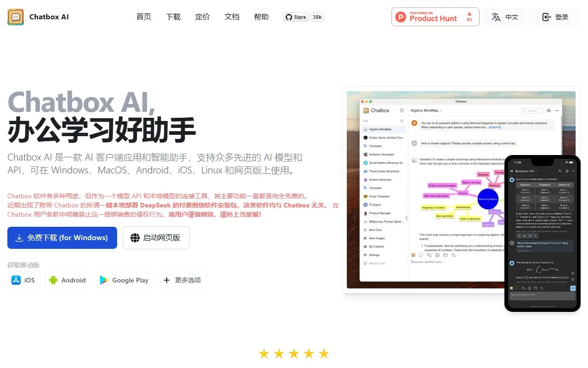The image size is (588, 368).
Task: Click 登录 to sign in
Action: (x=554, y=17)
